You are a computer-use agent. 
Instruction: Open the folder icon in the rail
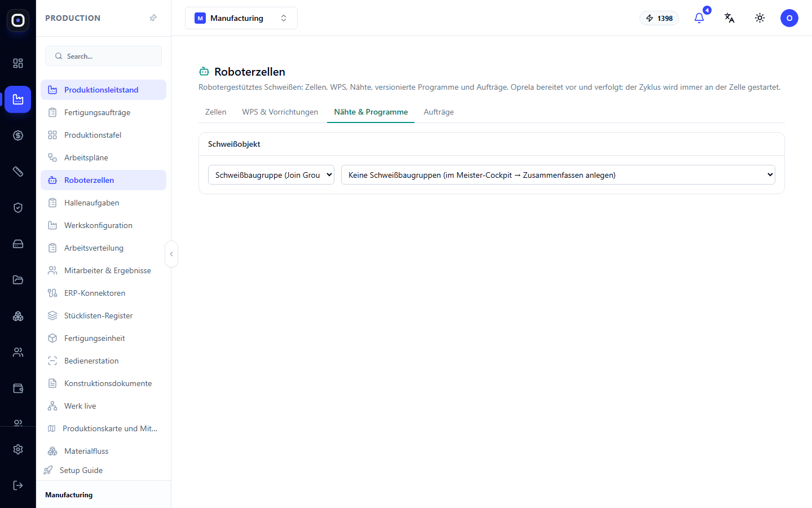(x=18, y=280)
